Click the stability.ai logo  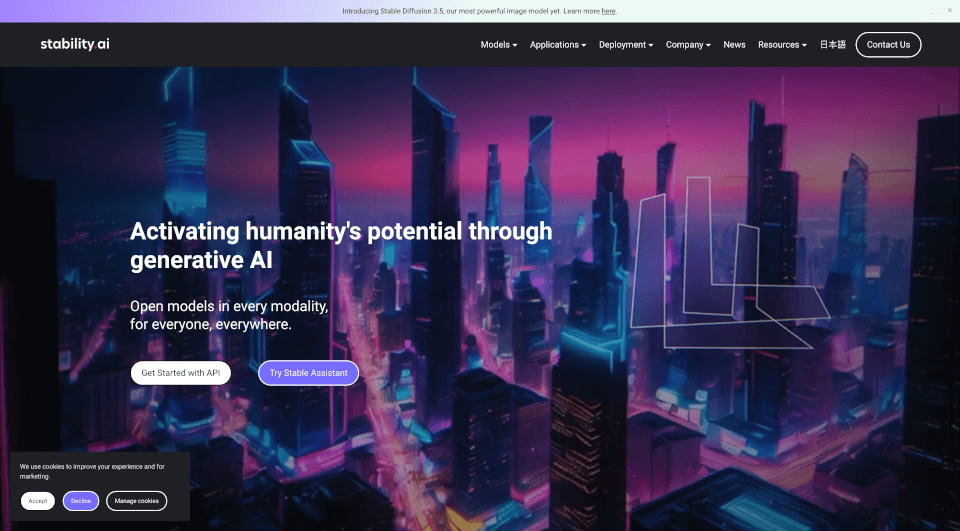75,44
